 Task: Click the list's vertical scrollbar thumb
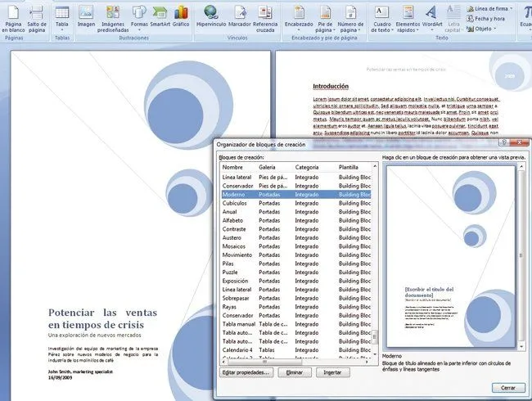click(375, 336)
